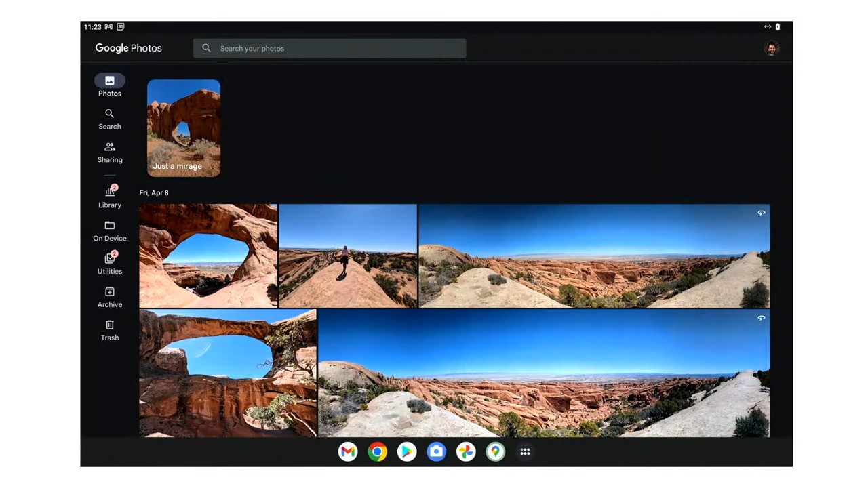
Task: Open the second-row wide panorama photo
Action: tap(544, 373)
